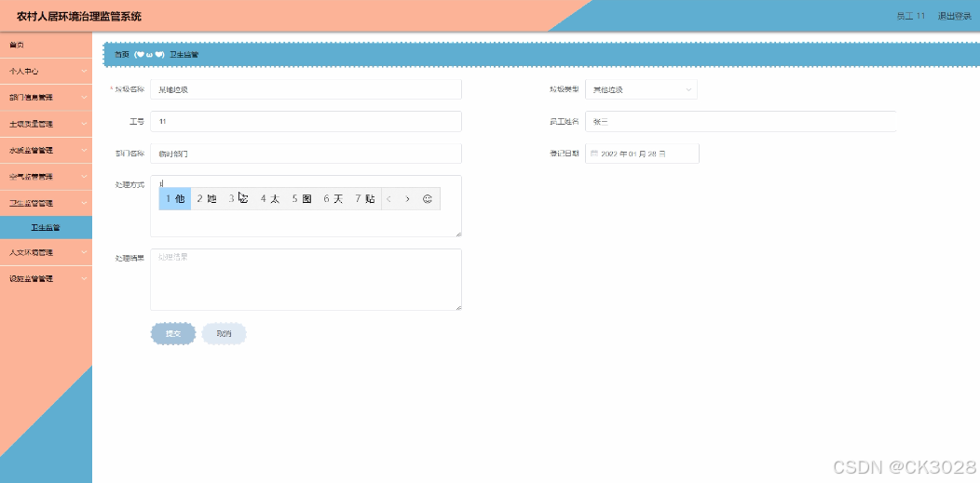980x483 pixels.
Task: Select IME candidate 4 太
Action: click(270, 199)
